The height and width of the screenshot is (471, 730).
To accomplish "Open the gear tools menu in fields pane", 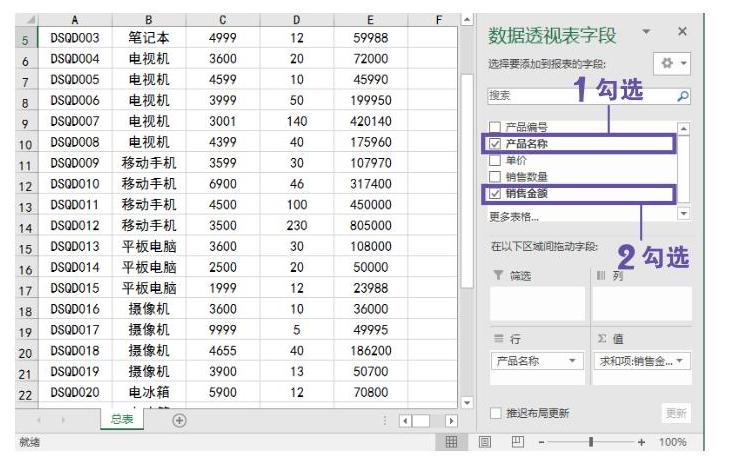I will point(672,63).
